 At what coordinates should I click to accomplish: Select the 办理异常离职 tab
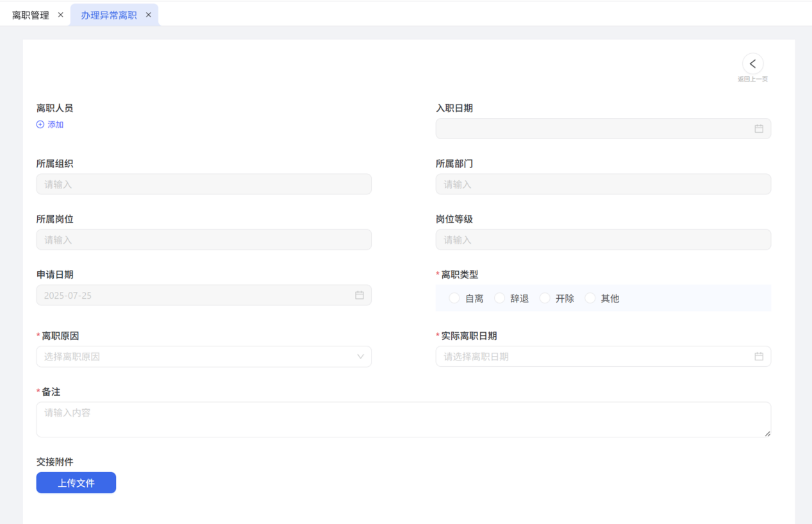(x=108, y=15)
